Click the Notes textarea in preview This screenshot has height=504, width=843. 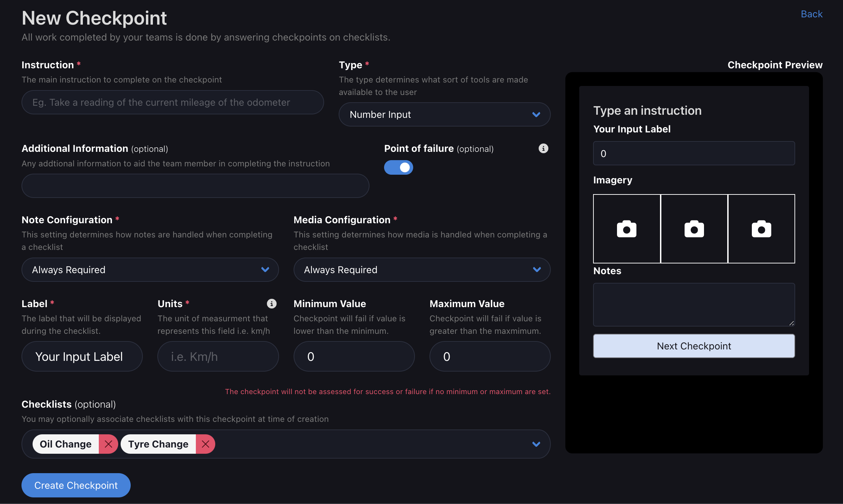694,304
